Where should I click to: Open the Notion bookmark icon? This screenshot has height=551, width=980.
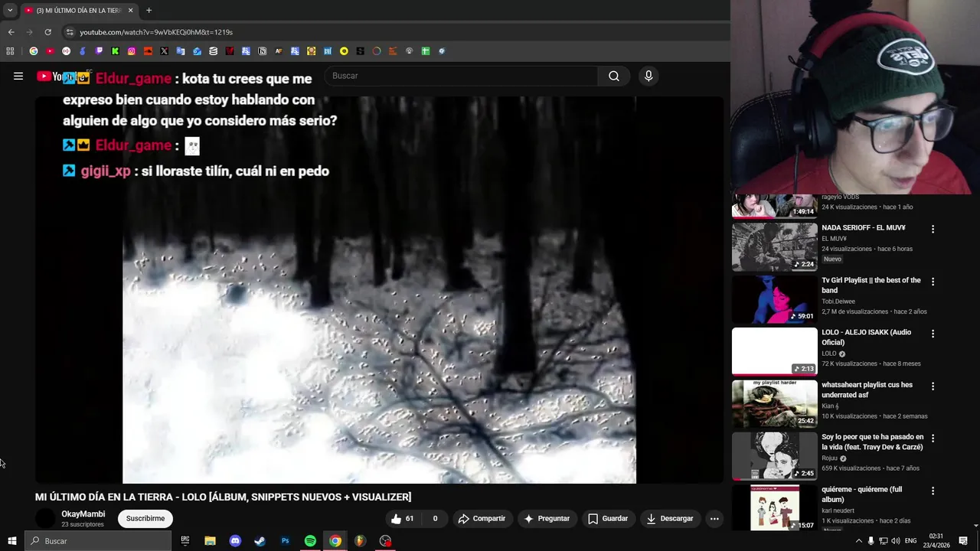pyautogui.click(x=262, y=51)
